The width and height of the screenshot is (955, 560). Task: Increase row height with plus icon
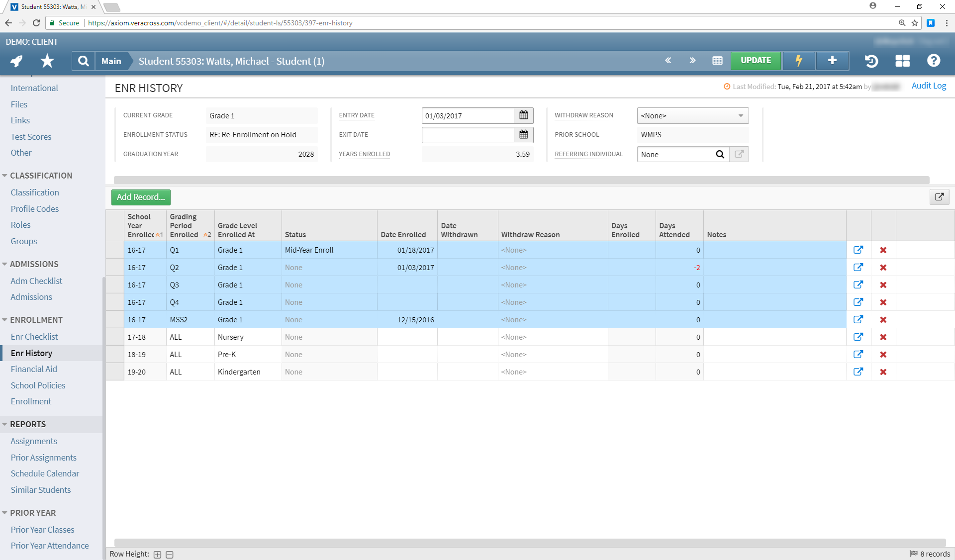point(157,555)
